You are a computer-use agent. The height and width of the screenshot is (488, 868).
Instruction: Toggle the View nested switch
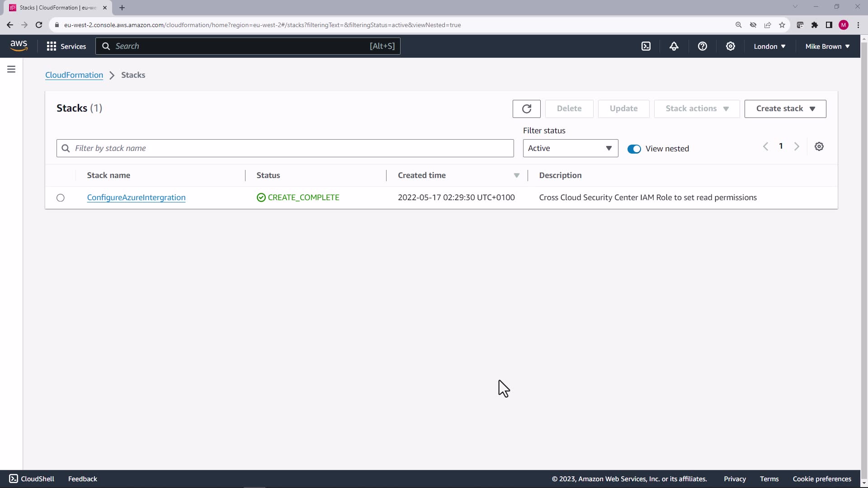point(634,149)
